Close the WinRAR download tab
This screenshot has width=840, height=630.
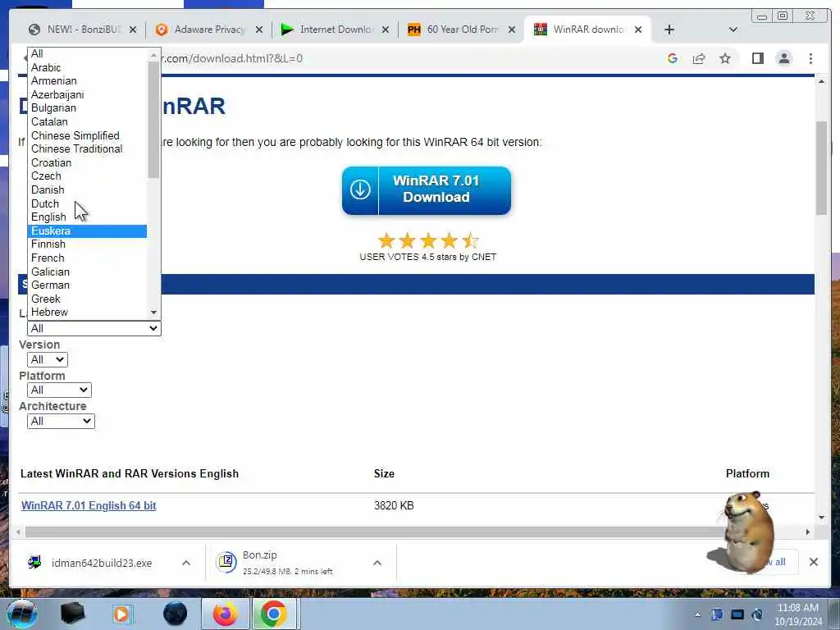coord(638,30)
